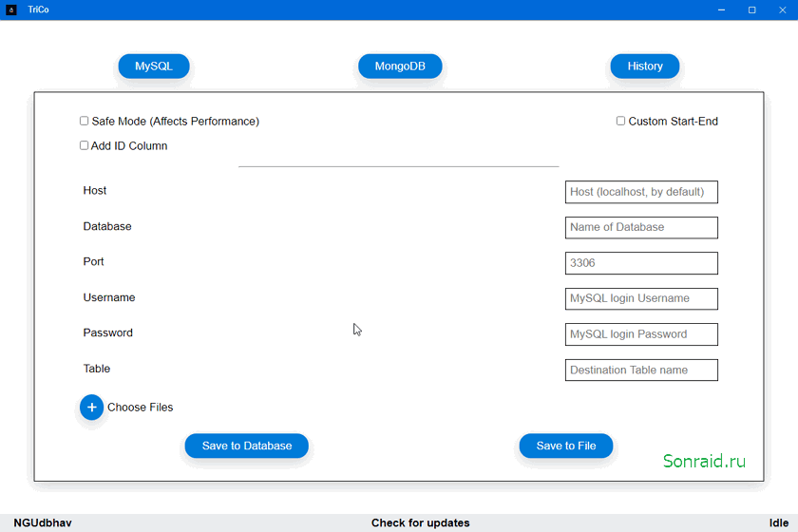The width and height of the screenshot is (798, 532).
Task: Click the Port field showing 3306
Action: (x=641, y=263)
